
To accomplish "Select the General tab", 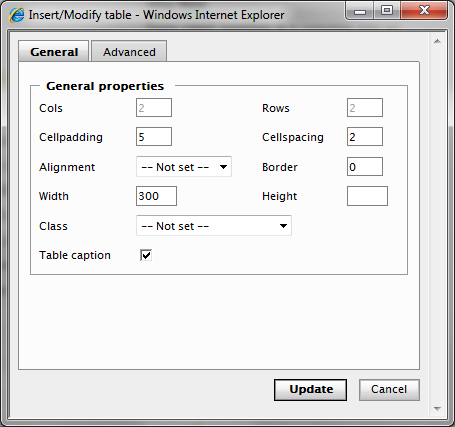I will [x=54, y=52].
